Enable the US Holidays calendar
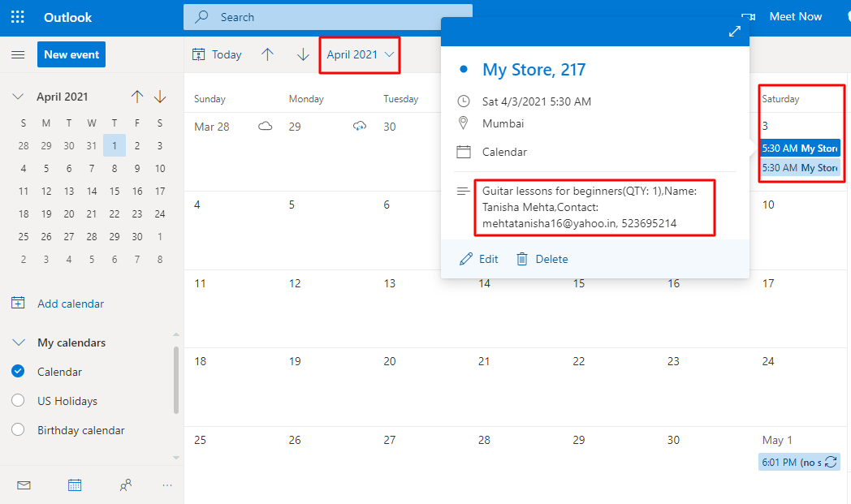Screen dimensions: 851x504 [18, 401]
